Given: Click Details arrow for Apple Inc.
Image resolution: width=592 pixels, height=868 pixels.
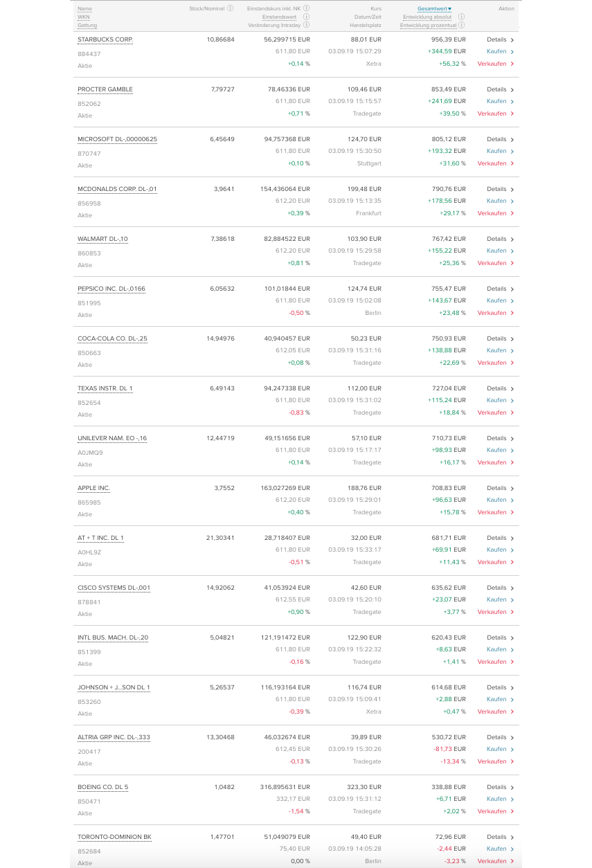Looking at the screenshot, I should pos(512,488).
